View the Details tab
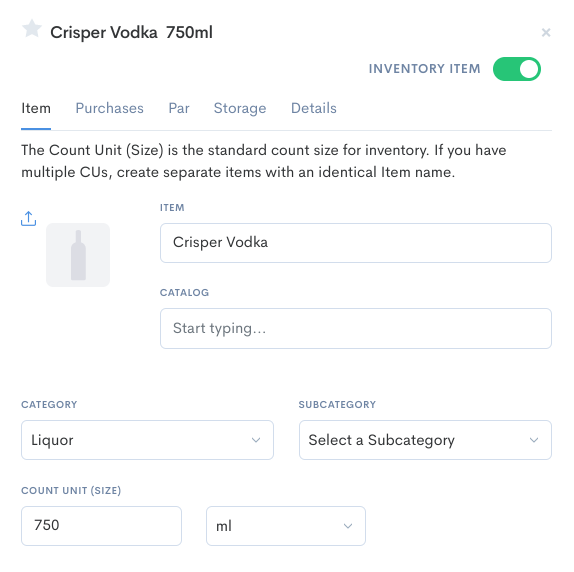The height and width of the screenshot is (572, 574). point(314,108)
